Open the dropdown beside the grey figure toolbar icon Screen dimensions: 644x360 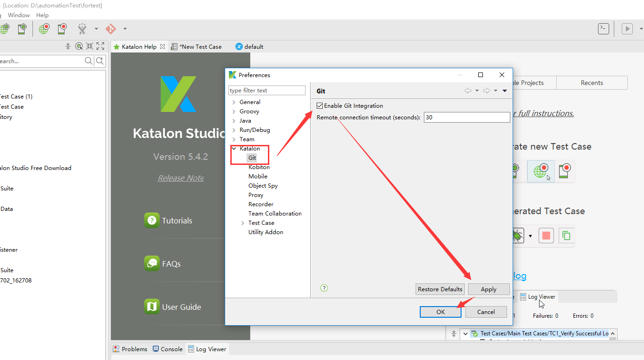pyautogui.click(x=96, y=29)
